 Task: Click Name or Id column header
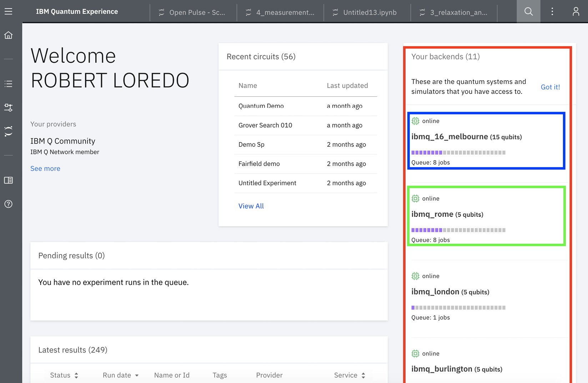(x=172, y=375)
